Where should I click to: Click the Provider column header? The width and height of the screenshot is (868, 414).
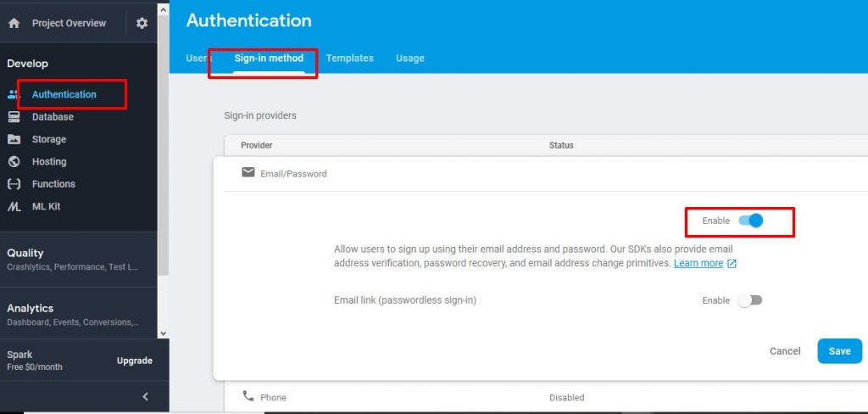[256, 145]
